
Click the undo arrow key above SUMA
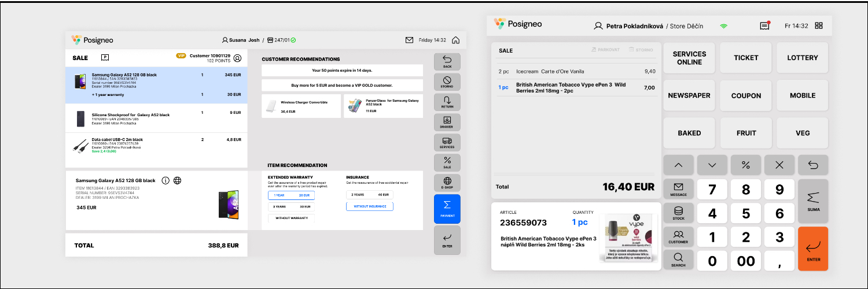click(813, 165)
